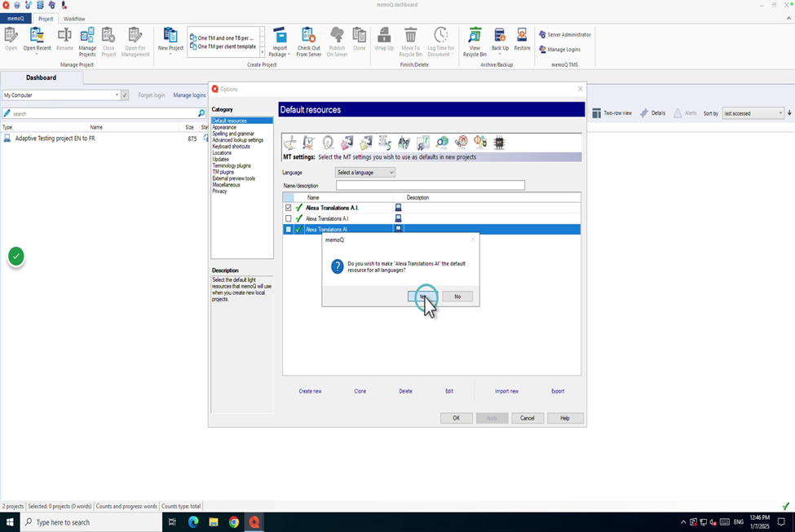Uncheck the bold Alexa Translations A.I. checkbox
Screen dimensions: 795x532
[x=288, y=208]
